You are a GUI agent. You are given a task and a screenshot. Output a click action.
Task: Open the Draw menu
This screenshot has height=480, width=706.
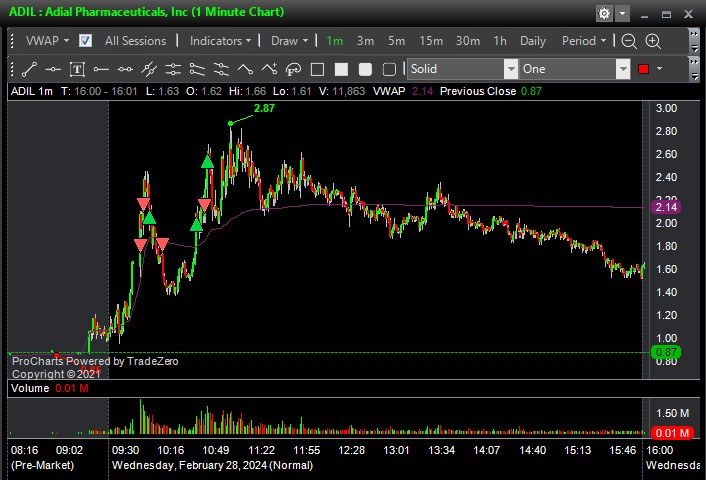[x=290, y=41]
